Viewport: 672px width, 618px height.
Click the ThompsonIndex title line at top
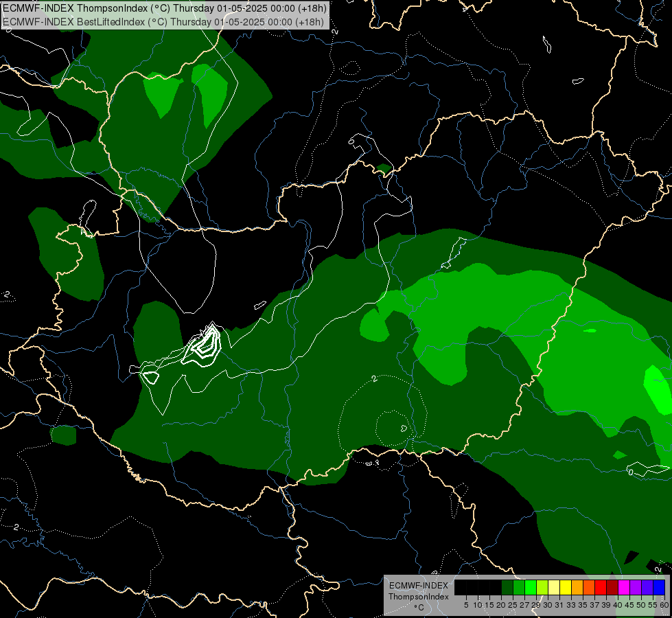point(165,8)
